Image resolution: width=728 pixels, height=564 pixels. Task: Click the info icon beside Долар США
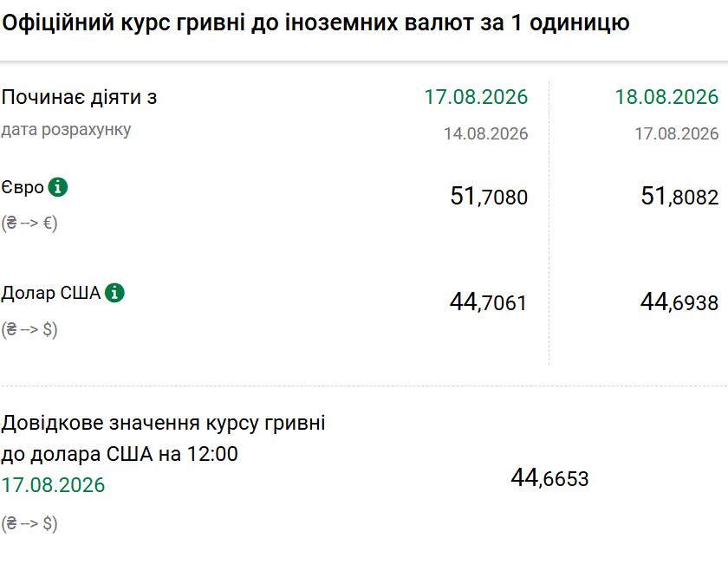(x=114, y=293)
